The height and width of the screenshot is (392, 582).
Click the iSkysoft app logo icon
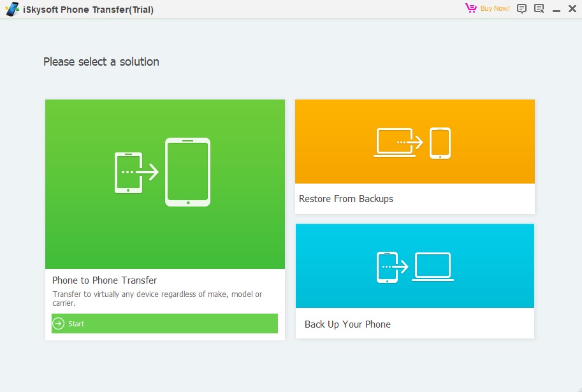click(x=12, y=9)
